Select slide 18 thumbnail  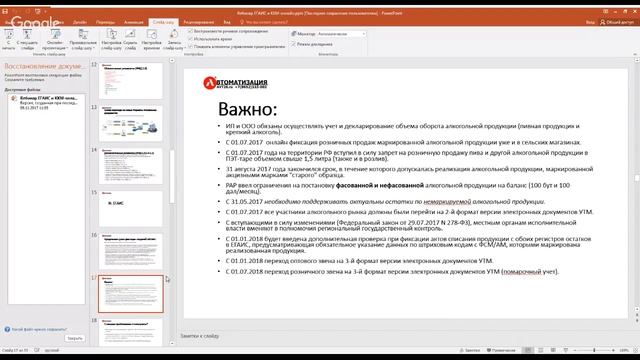[131, 333]
